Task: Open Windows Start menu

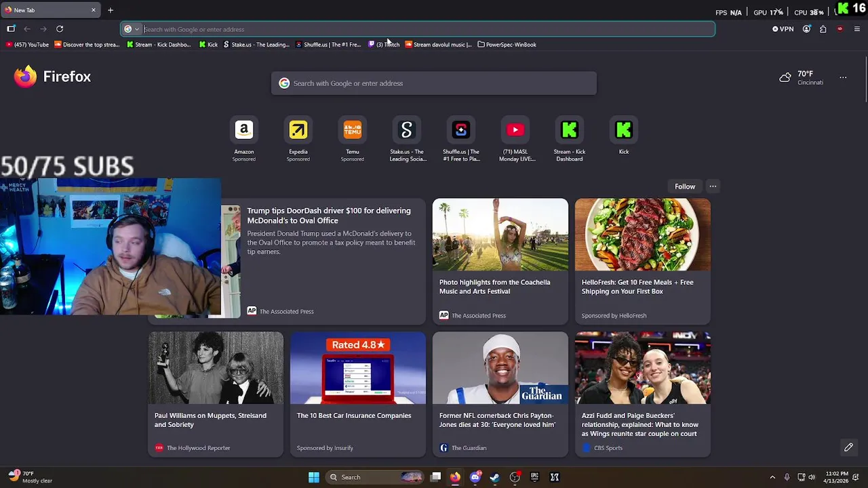Action: coord(314,477)
